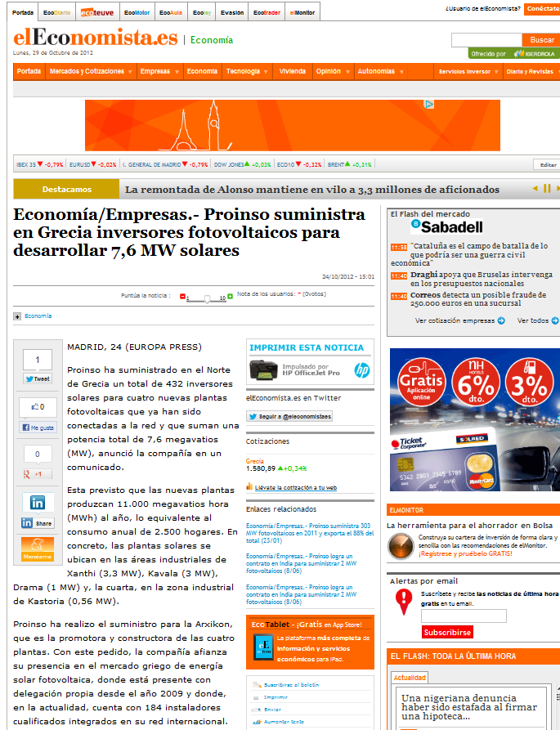560x730 pixels.
Task: Pause the Destacamos headline ticker
Action: coord(547,189)
